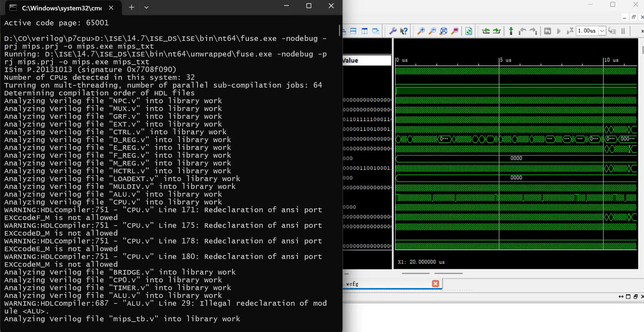Click the What's This help cursor icon

click(x=403, y=31)
